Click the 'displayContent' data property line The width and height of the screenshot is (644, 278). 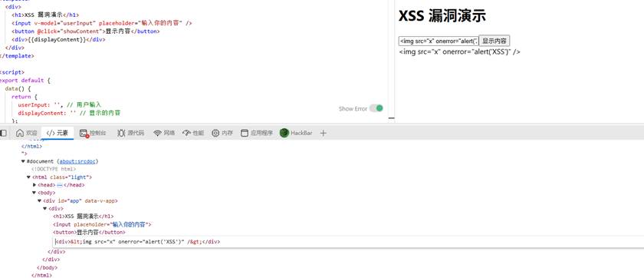pos(69,113)
